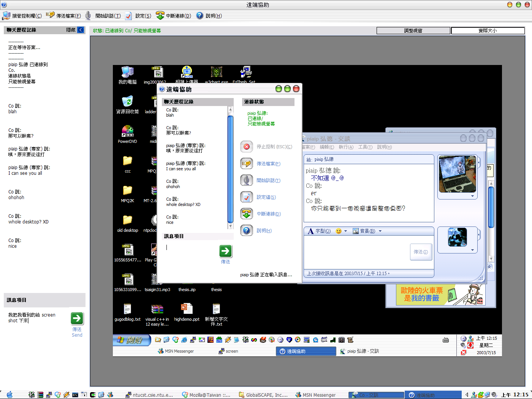The image size is (532, 399).
Task: Click 傳送檔案 icon in inner remote assistance dialog
Action: [247, 163]
